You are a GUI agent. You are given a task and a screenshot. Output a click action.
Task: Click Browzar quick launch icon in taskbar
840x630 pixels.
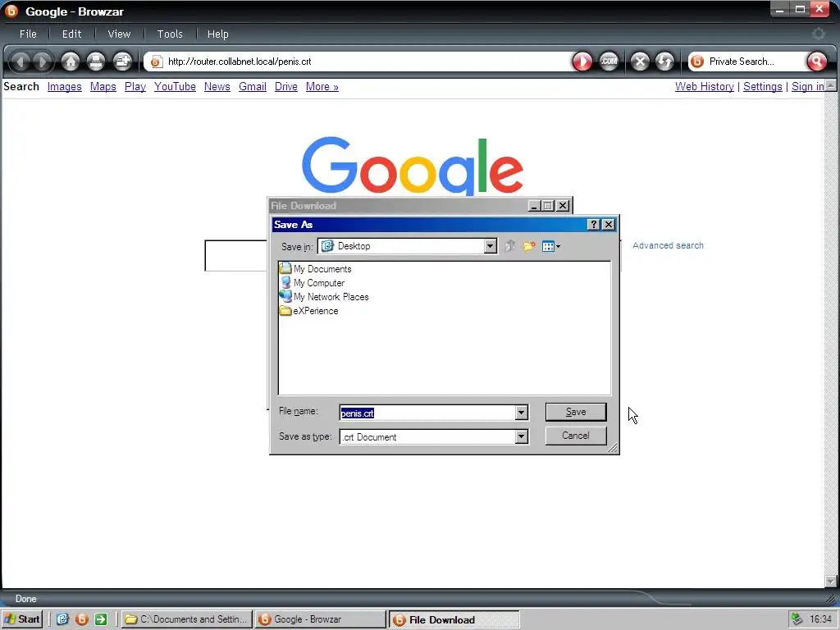(x=82, y=619)
